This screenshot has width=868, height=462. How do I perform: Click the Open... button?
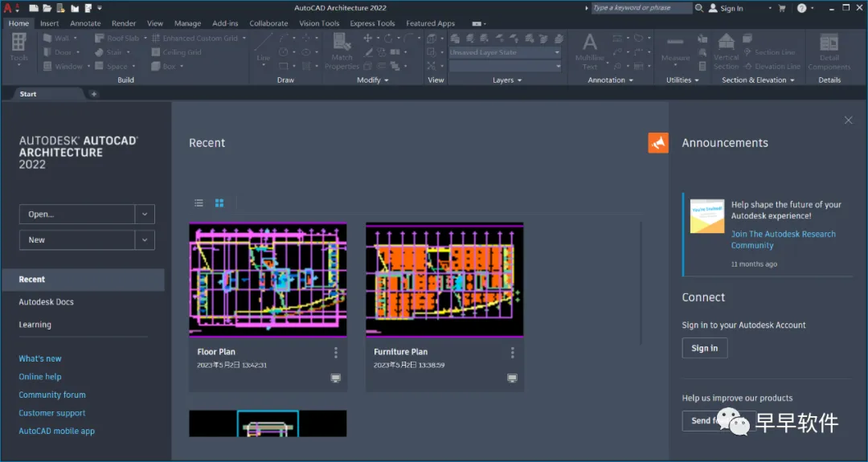(77, 214)
